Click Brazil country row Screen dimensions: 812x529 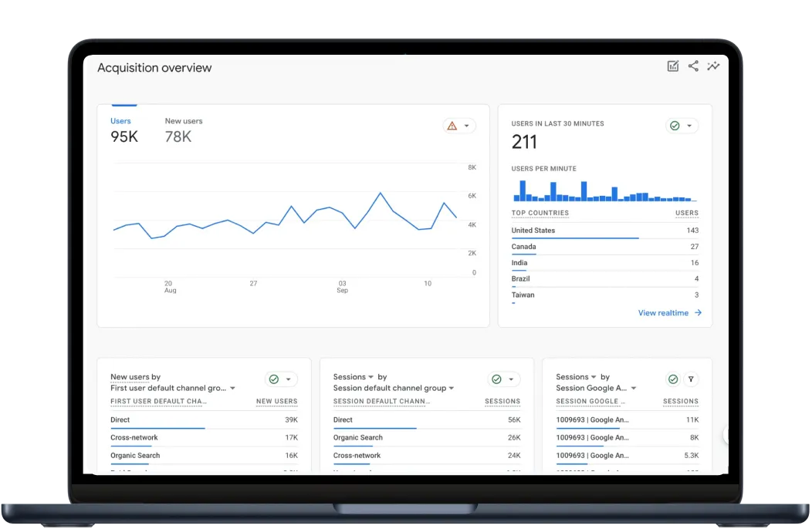pyautogui.click(x=605, y=279)
